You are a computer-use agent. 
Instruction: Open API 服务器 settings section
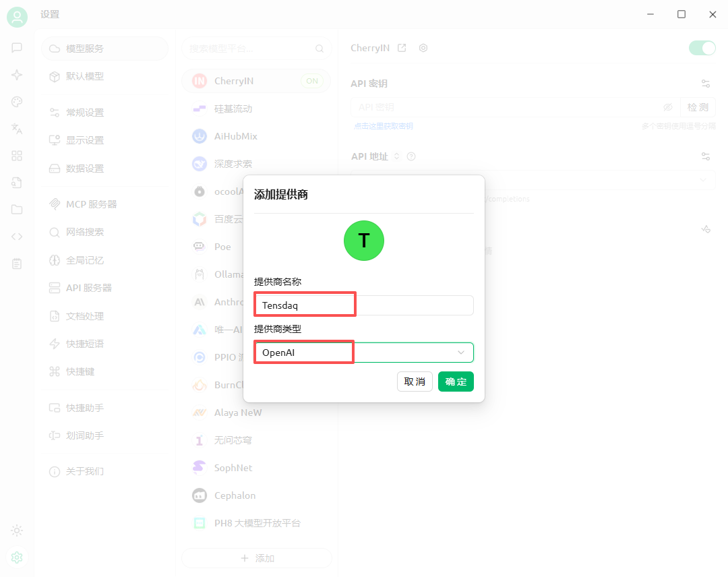104,288
